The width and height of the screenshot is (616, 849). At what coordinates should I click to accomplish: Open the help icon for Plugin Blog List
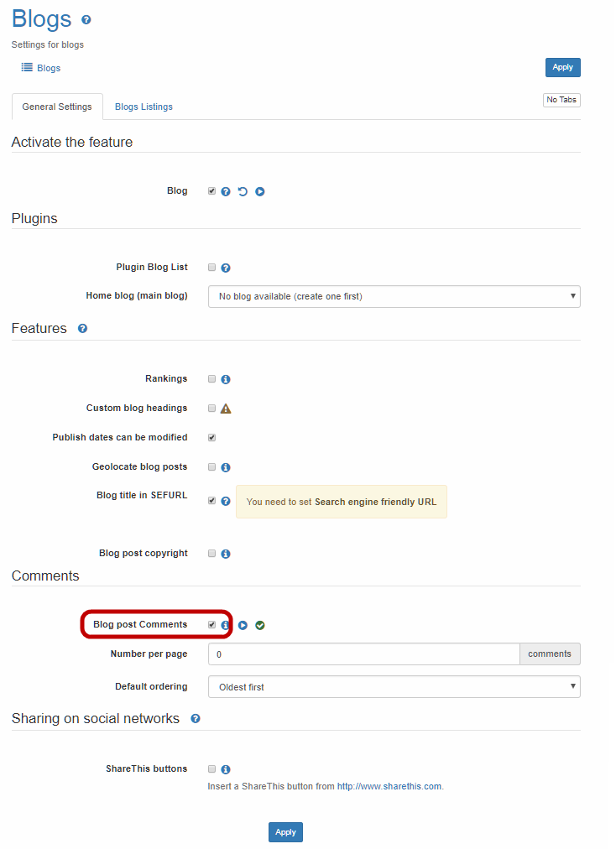pos(226,268)
